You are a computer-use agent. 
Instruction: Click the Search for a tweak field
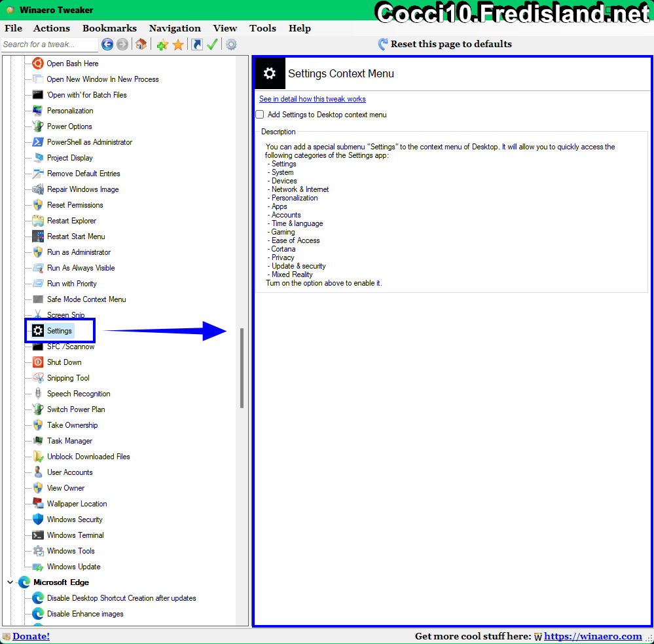(50, 45)
